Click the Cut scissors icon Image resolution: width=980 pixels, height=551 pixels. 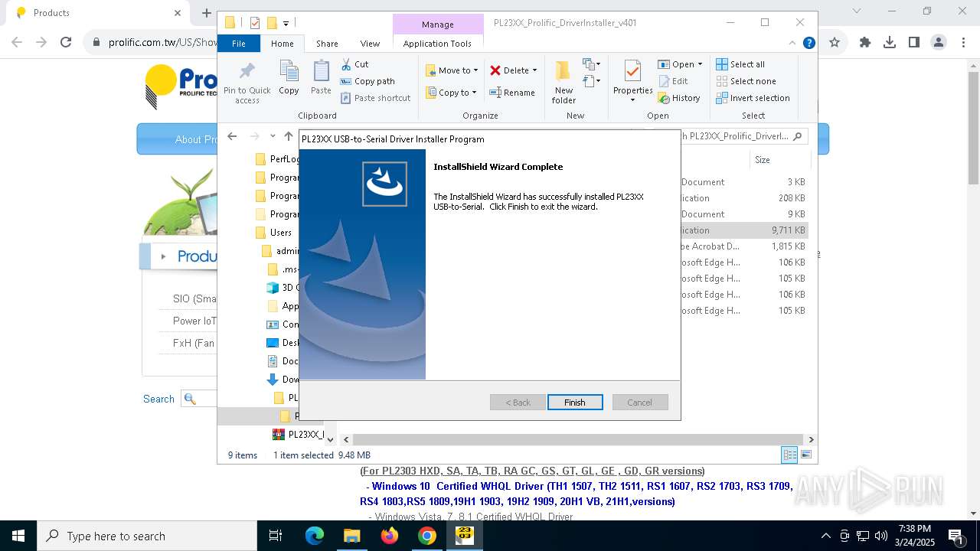(354, 64)
